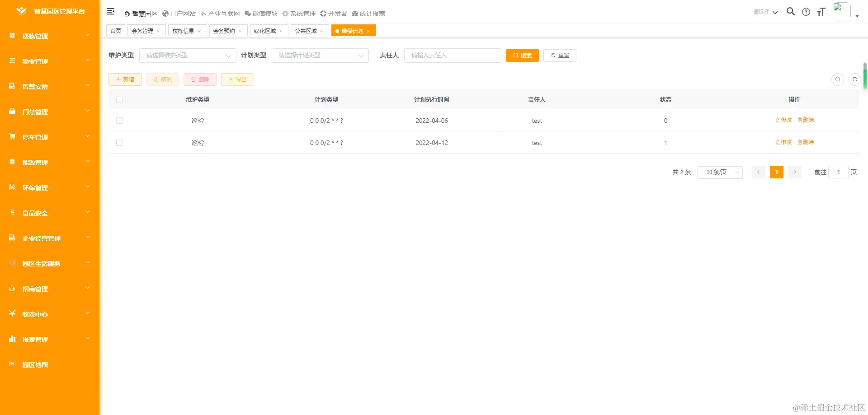Close the 公共区域 tab
Image resolution: width=868 pixels, height=415 pixels.
[321, 31]
